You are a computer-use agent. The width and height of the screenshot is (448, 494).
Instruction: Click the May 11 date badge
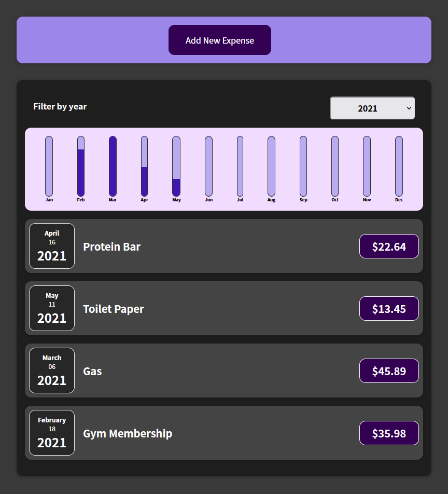pyautogui.click(x=51, y=308)
